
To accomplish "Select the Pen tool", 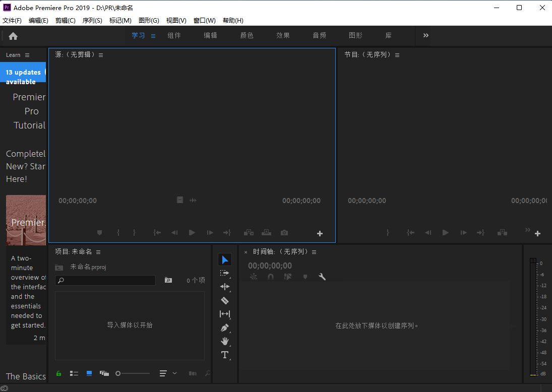I will click(225, 328).
